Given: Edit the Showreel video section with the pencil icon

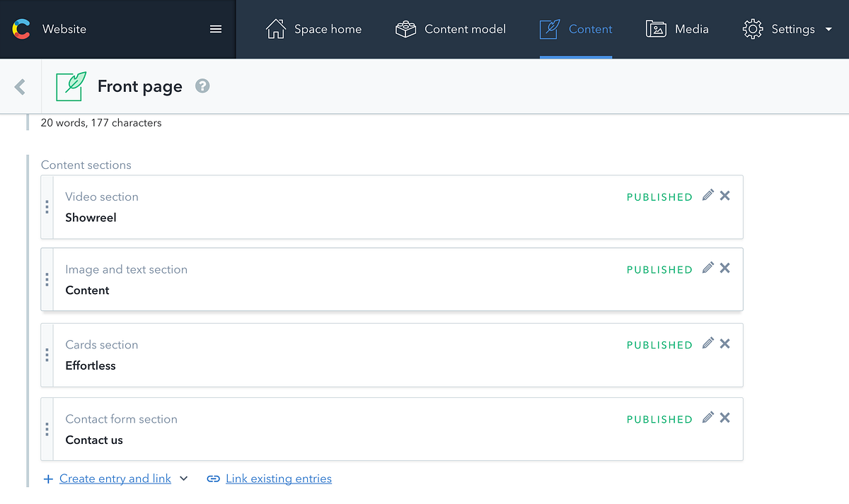Looking at the screenshot, I should tap(707, 195).
